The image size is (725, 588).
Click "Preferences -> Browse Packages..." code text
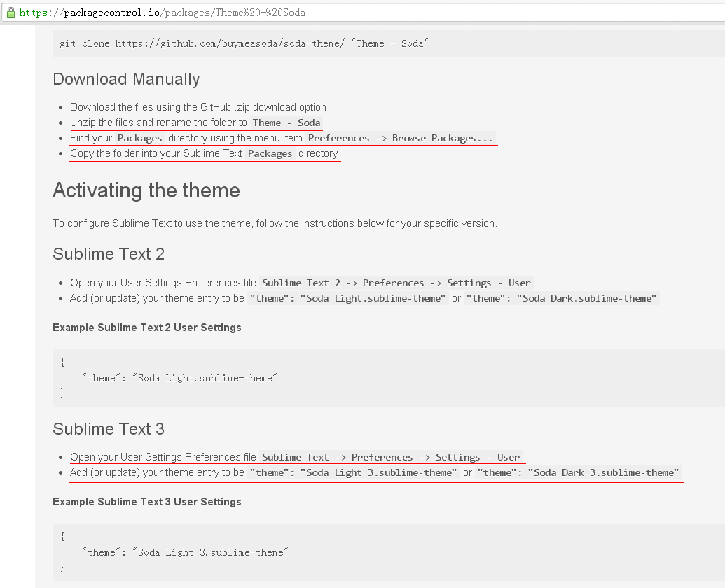[x=401, y=138]
